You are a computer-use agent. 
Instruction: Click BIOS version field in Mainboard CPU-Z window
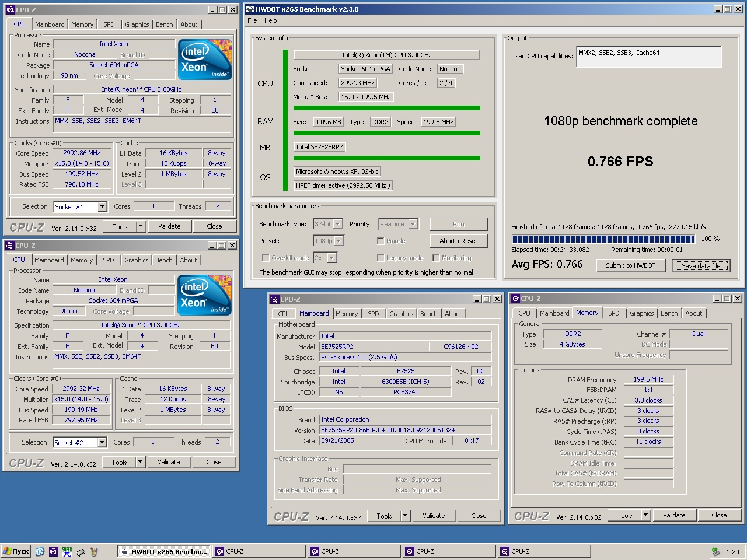point(405,430)
